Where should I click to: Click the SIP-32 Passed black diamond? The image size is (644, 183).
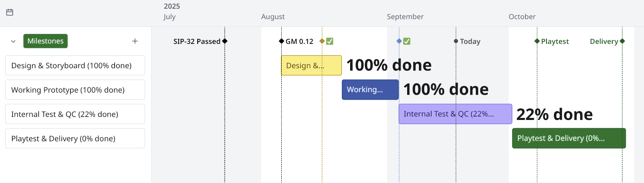point(225,41)
